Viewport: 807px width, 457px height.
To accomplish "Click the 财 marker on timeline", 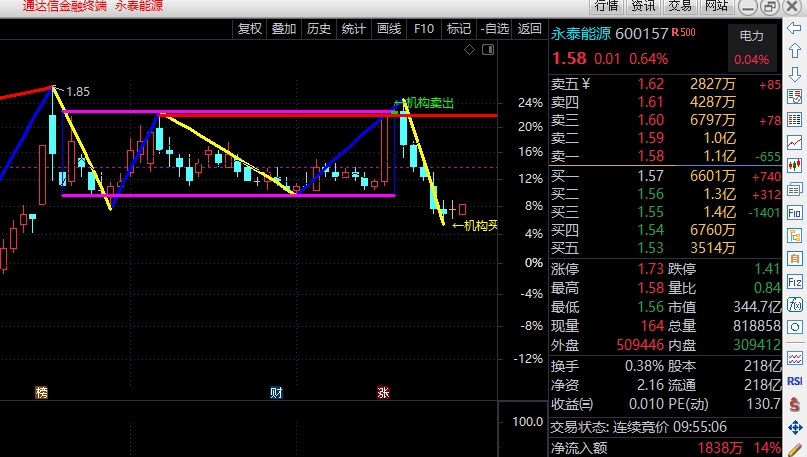I will point(276,393).
